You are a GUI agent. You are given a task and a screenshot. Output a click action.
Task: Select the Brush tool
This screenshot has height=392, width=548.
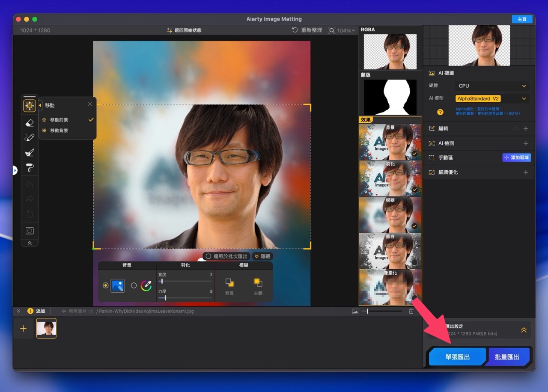(x=29, y=152)
